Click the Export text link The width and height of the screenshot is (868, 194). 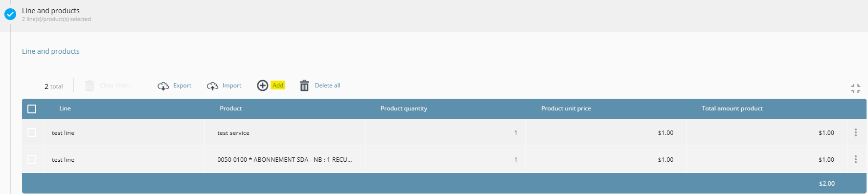point(182,86)
